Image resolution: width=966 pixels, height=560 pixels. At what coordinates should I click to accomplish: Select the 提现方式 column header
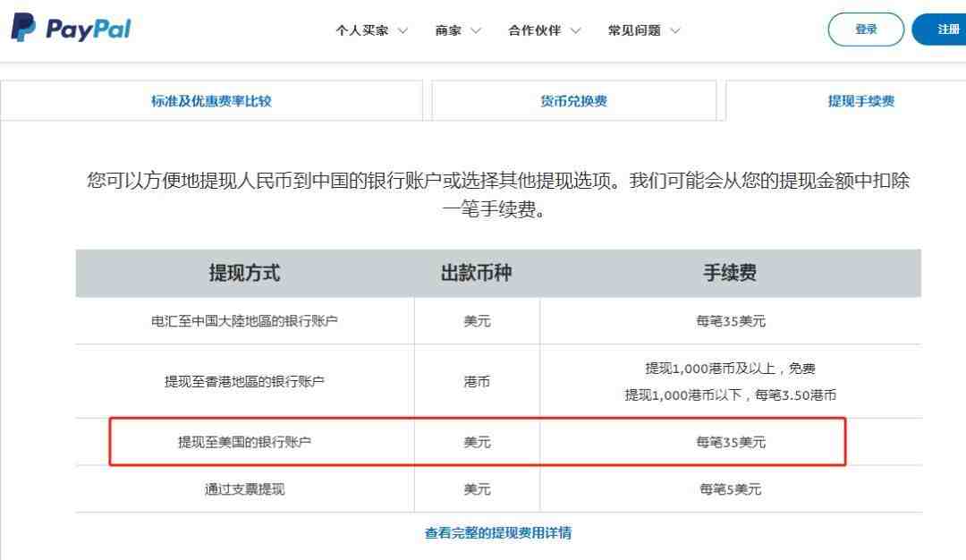(244, 273)
